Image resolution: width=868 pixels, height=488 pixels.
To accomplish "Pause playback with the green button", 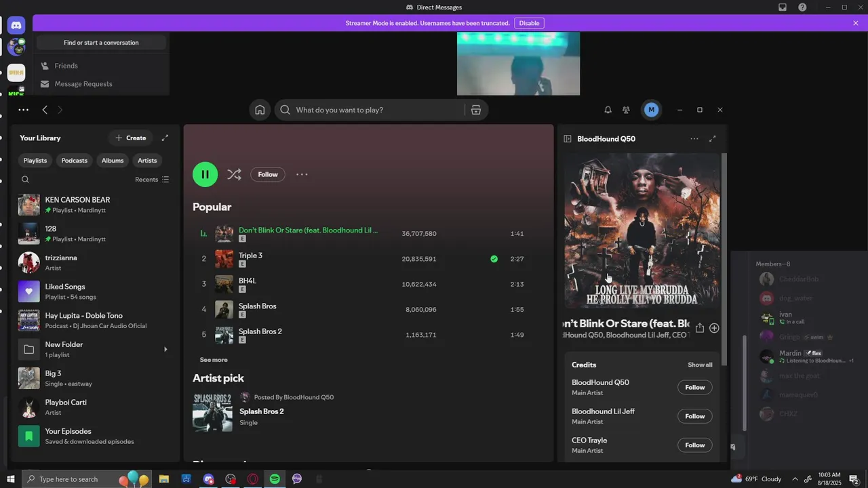I will point(205,174).
